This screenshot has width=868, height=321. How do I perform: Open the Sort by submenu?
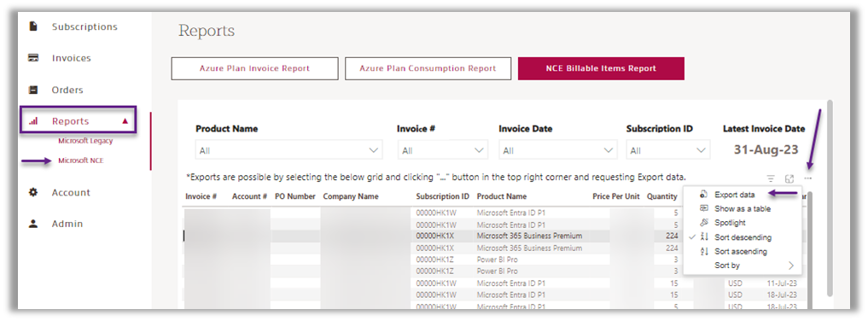coord(743,266)
